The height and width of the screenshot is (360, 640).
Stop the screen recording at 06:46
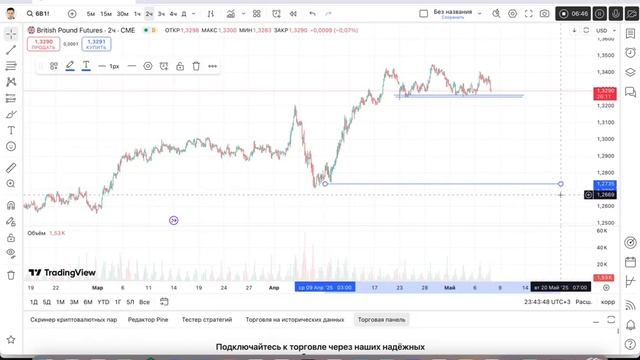tap(573, 14)
